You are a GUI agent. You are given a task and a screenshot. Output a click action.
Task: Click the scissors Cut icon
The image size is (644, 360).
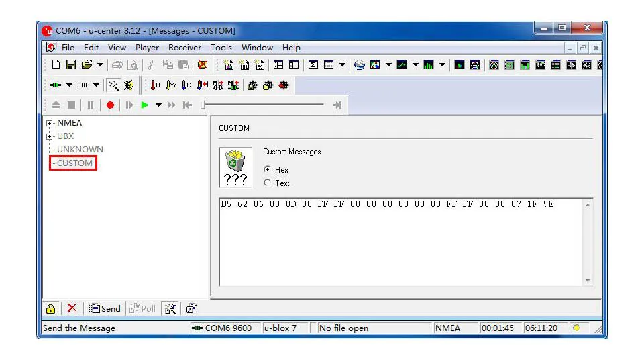(x=151, y=64)
